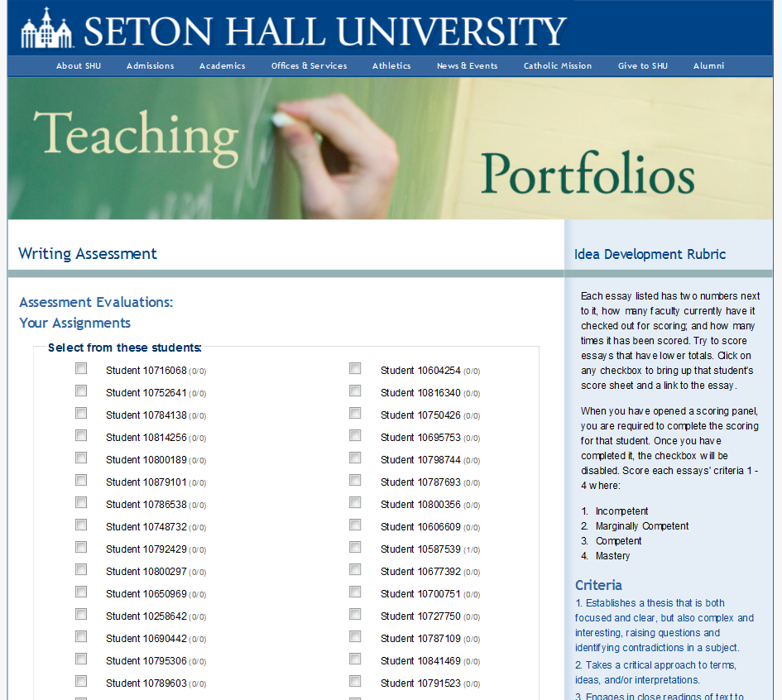Check the box for Student 10650969
This screenshot has height=700, width=782.
tap(81, 592)
